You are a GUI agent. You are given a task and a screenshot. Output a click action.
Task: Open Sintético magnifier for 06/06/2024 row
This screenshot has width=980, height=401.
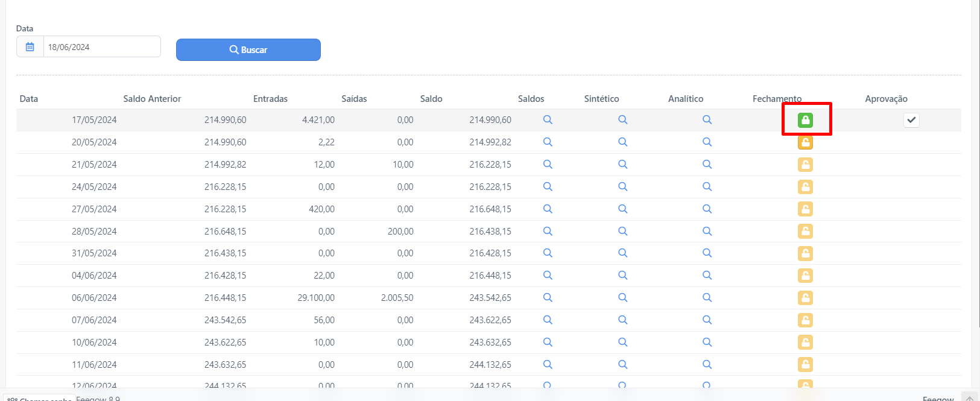coord(623,297)
